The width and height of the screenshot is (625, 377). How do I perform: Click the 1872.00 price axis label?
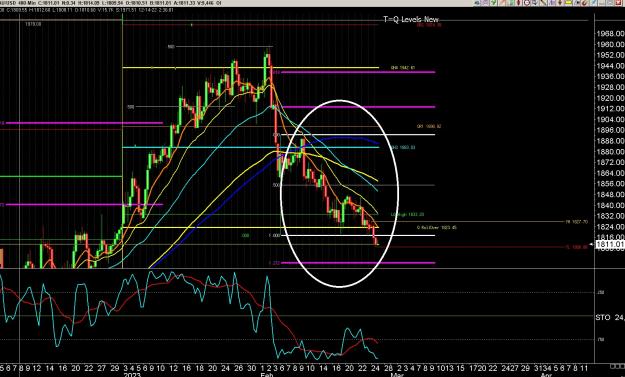point(611,163)
